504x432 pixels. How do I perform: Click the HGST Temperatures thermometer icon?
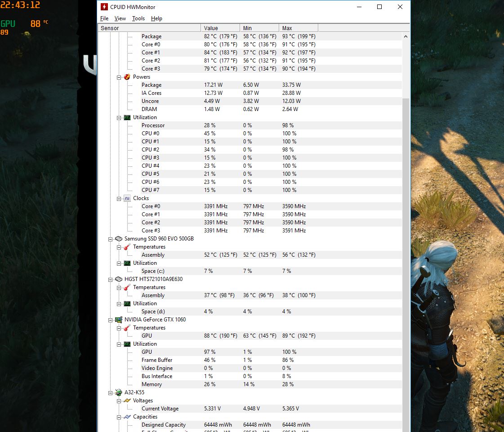127,287
